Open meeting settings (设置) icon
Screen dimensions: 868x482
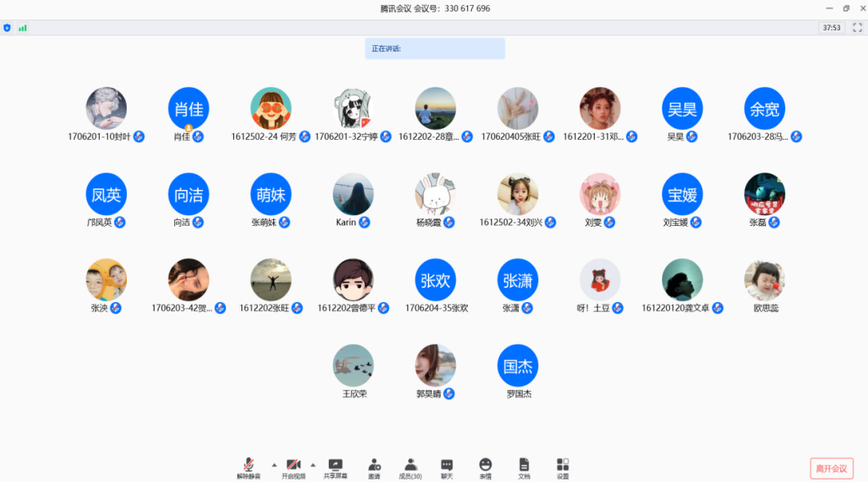pyautogui.click(x=562, y=465)
